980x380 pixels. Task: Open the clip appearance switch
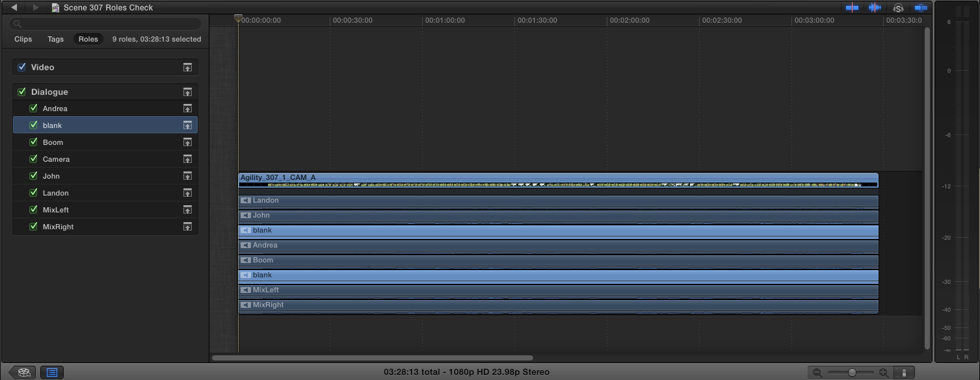click(904, 373)
